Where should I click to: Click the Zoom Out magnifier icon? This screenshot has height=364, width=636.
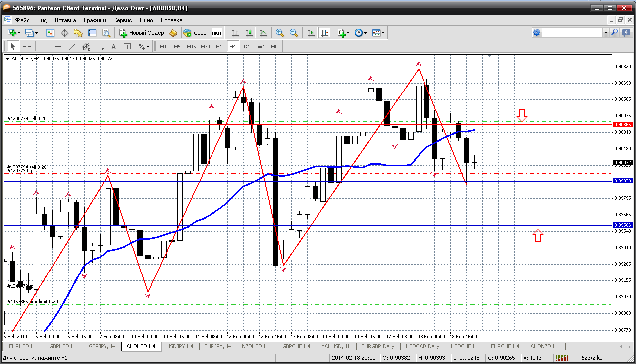tap(294, 33)
